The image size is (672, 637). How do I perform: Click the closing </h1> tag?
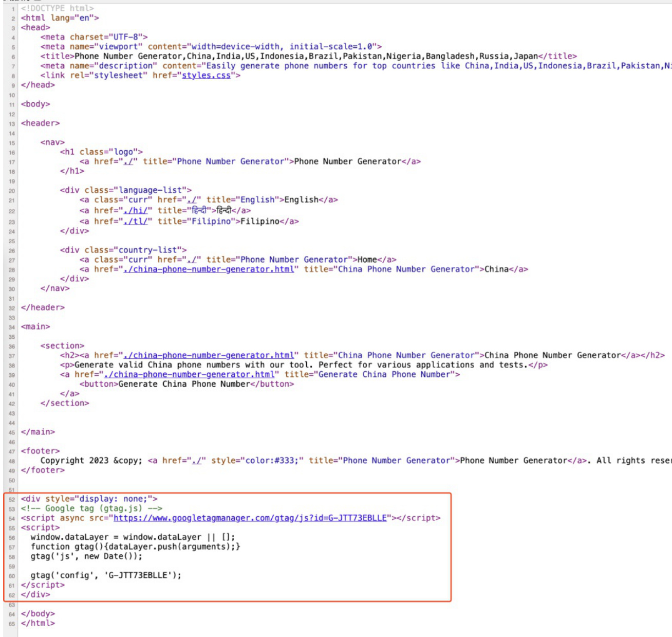72,171
